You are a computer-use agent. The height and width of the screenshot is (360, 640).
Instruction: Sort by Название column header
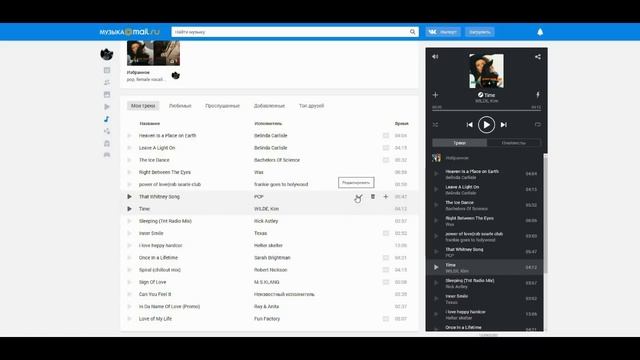coord(150,123)
